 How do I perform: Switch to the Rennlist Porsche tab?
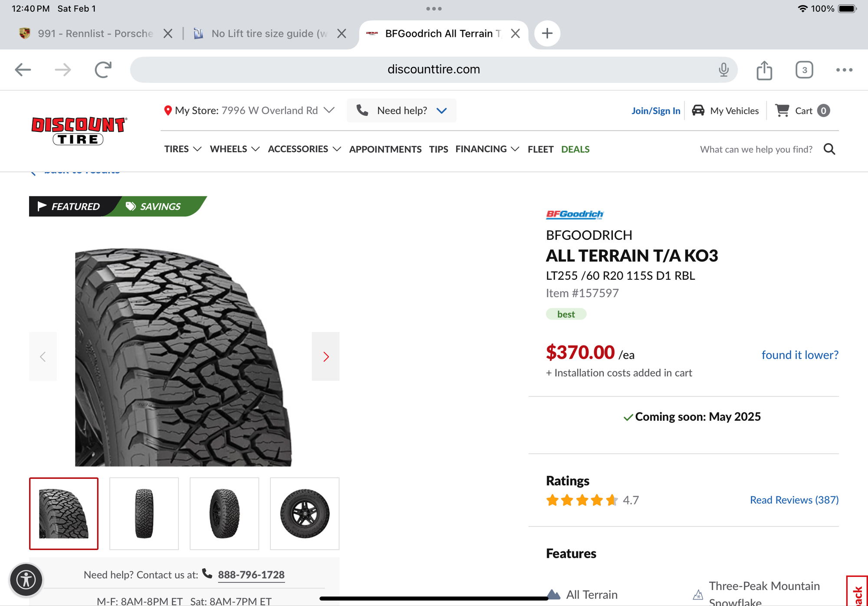(x=95, y=33)
